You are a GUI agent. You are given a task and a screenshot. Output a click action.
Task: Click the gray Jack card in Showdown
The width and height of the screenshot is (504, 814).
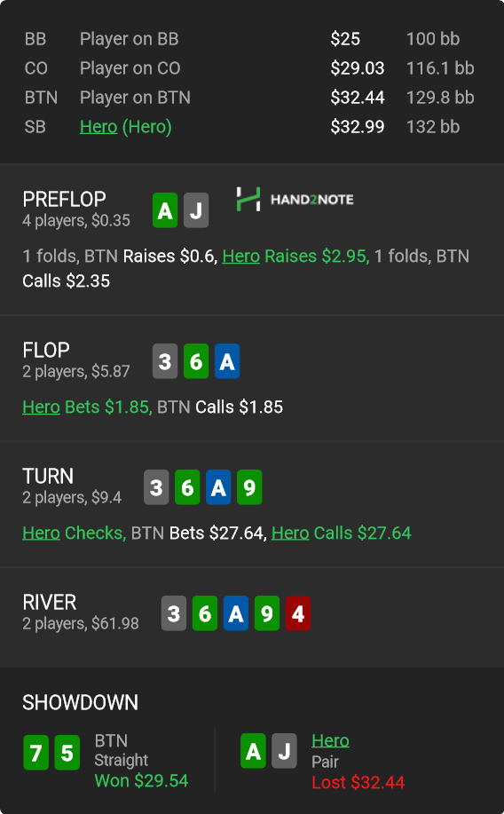point(285,751)
